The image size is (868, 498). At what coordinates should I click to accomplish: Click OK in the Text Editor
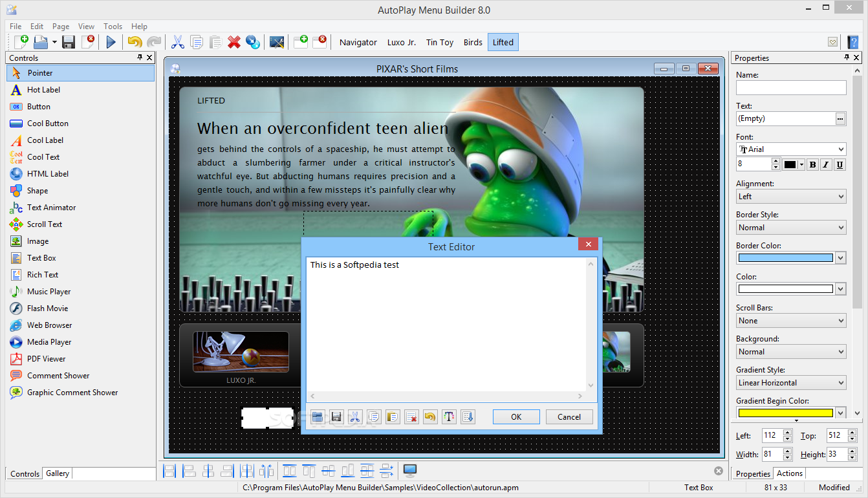[516, 417]
